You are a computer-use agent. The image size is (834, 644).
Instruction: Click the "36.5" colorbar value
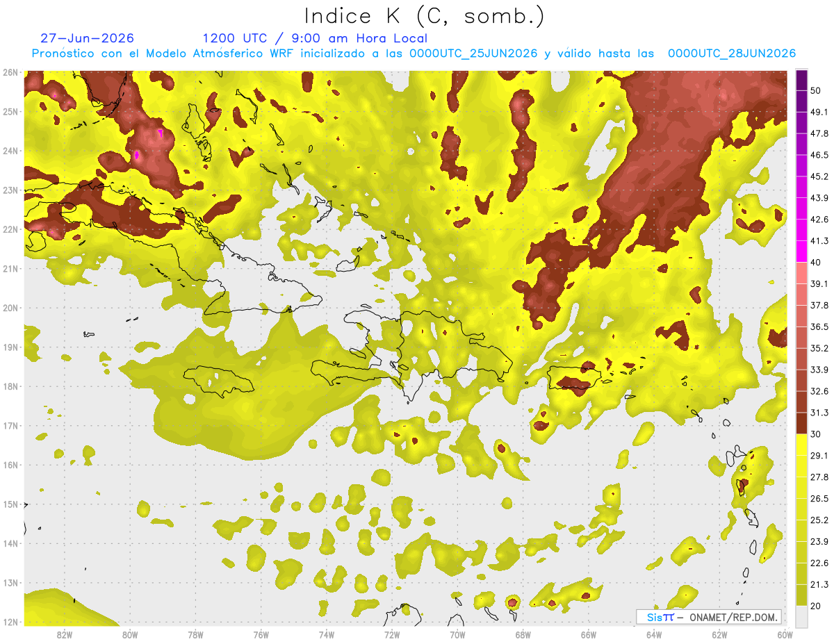(819, 327)
